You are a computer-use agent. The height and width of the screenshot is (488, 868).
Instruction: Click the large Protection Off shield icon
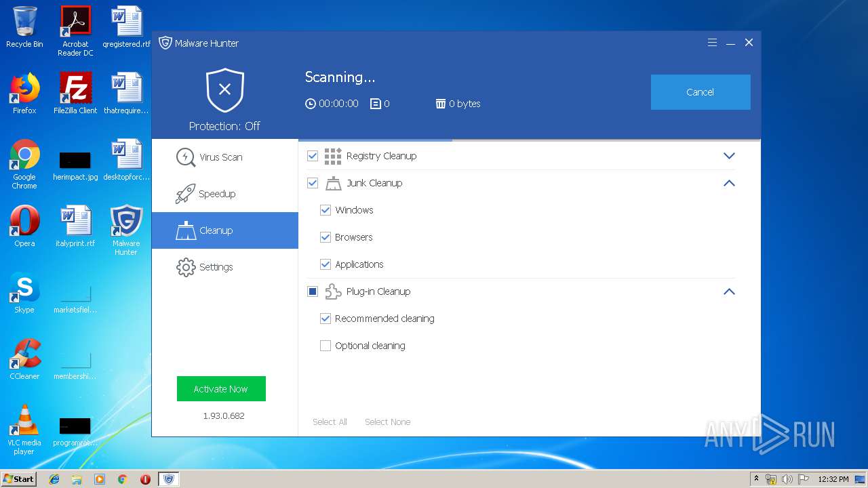click(x=225, y=90)
